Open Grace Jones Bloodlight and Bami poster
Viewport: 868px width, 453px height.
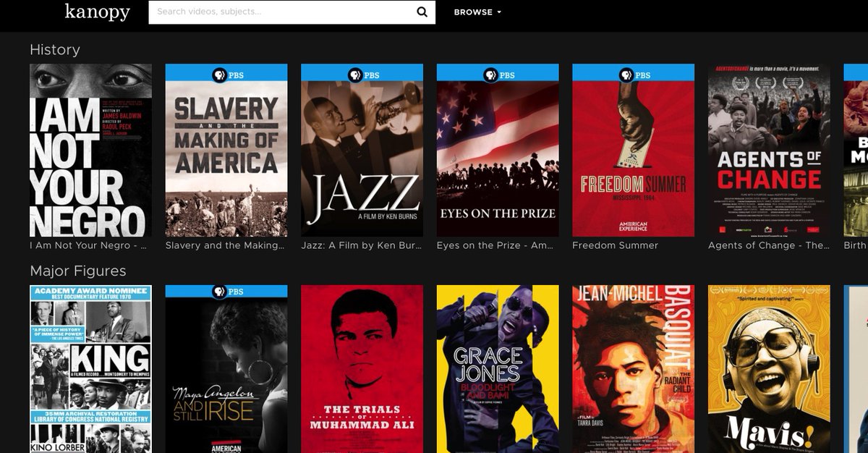click(498, 369)
